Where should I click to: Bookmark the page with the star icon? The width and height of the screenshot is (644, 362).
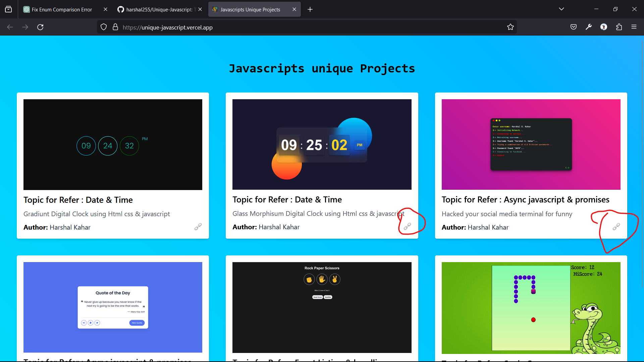click(511, 27)
